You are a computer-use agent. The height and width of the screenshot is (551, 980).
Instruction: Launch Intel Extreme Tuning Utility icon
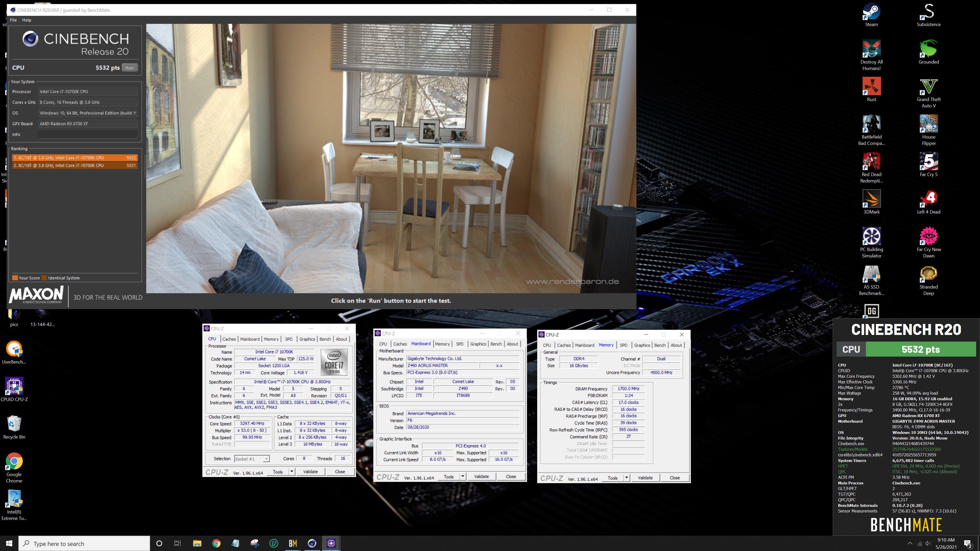tap(14, 505)
